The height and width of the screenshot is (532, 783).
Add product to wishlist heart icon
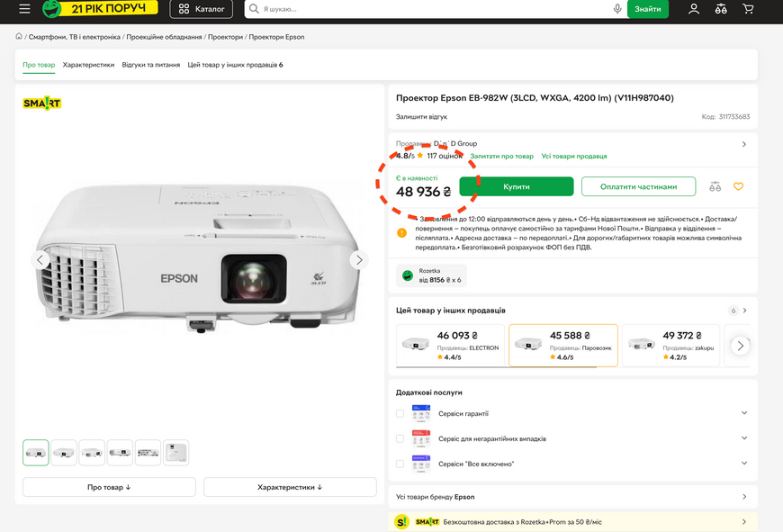739,186
